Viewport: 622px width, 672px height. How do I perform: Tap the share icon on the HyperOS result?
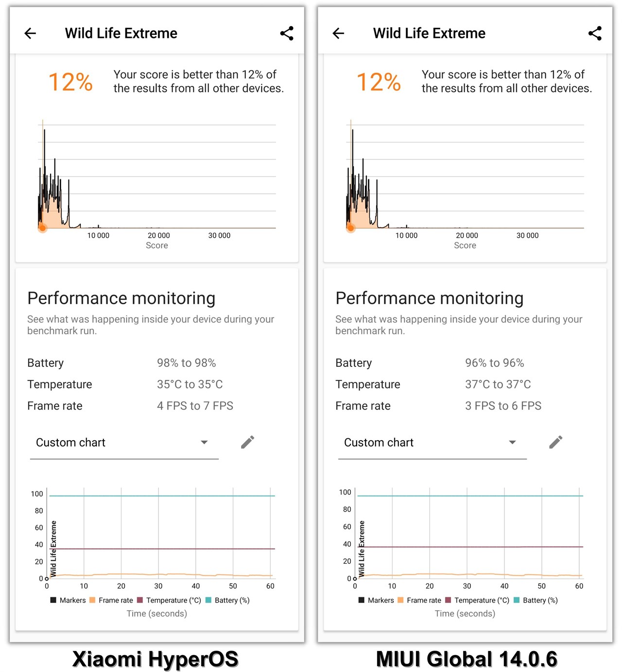(287, 33)
